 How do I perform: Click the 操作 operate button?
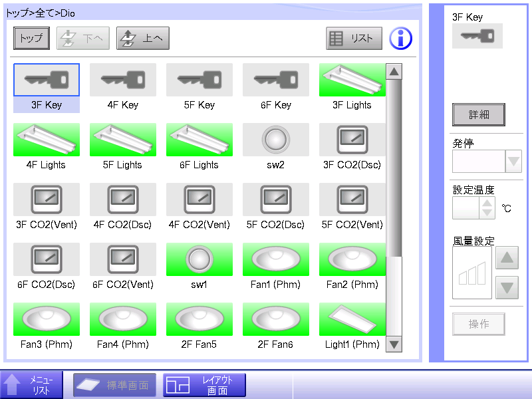coord(479,324)
